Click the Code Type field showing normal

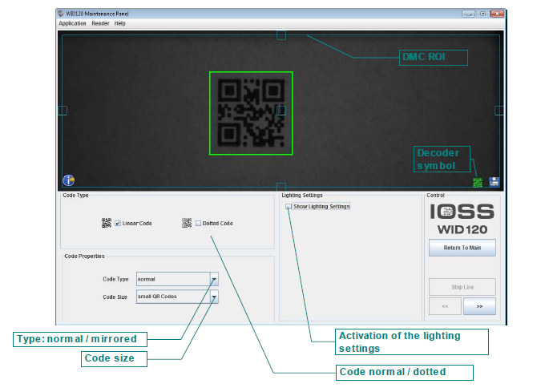coord(174,279)
